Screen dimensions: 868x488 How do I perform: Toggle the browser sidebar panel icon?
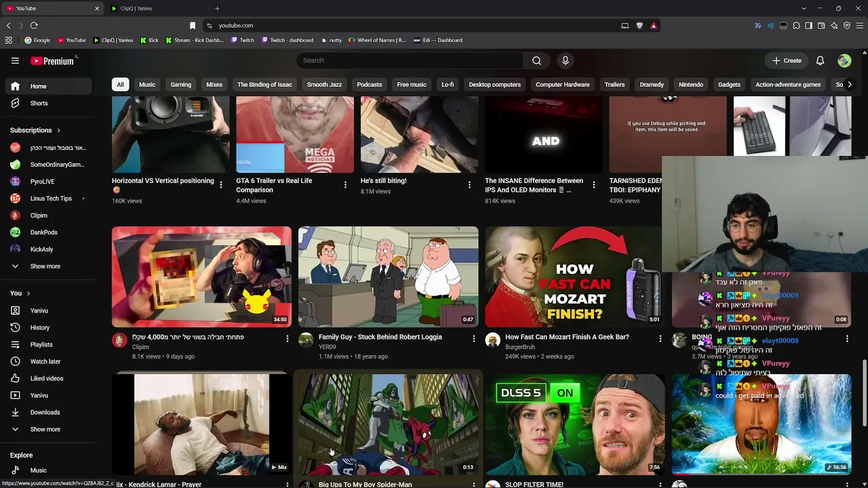pos(809,26)
